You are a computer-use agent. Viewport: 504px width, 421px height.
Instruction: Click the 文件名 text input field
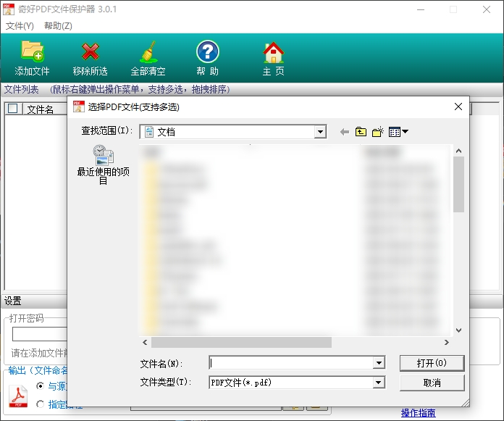tap(291, 363)
